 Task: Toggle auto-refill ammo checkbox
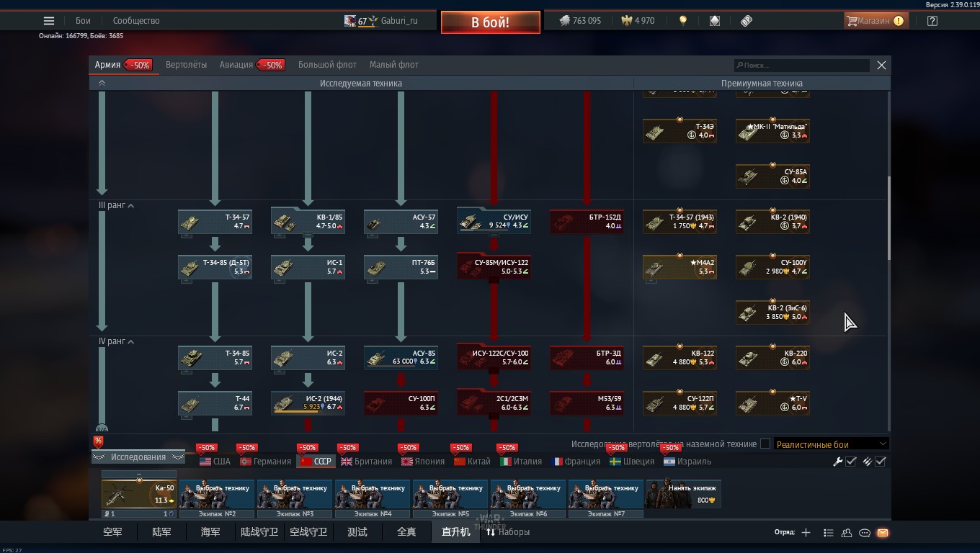click(881, 462)
